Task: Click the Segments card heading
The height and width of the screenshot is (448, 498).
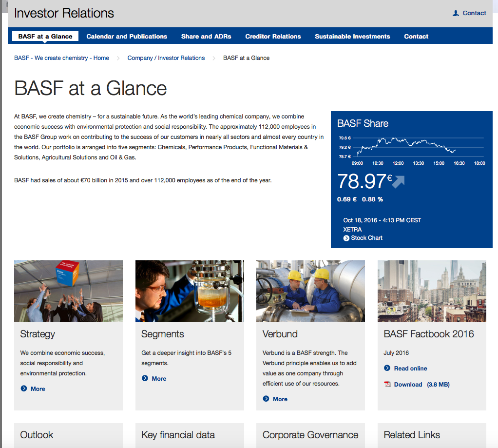Action: 163,334
